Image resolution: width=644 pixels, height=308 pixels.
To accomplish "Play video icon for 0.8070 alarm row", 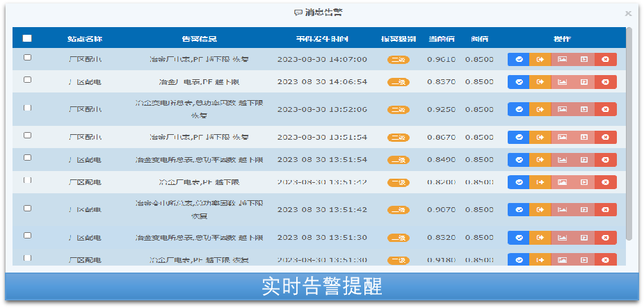I will tap(583, 137).
